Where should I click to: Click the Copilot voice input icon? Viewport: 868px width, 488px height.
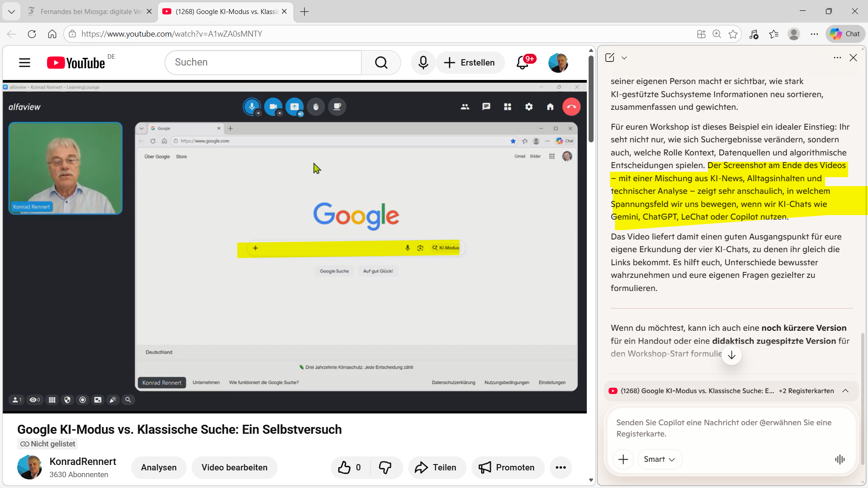coord(840,460)
